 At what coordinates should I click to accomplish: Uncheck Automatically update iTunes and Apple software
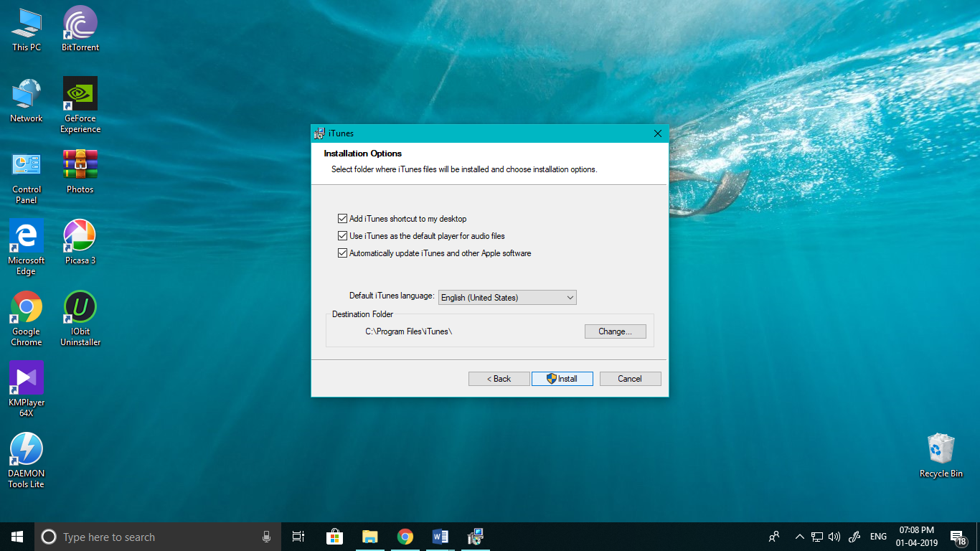(342, 253)
